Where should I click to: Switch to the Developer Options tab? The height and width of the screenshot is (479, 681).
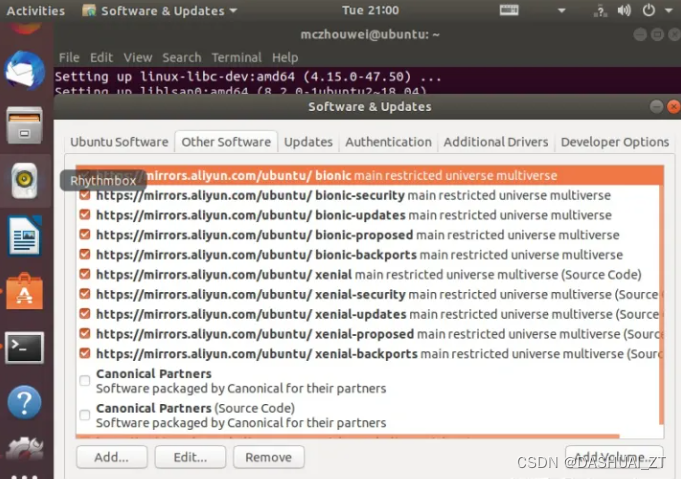[615, 142]
